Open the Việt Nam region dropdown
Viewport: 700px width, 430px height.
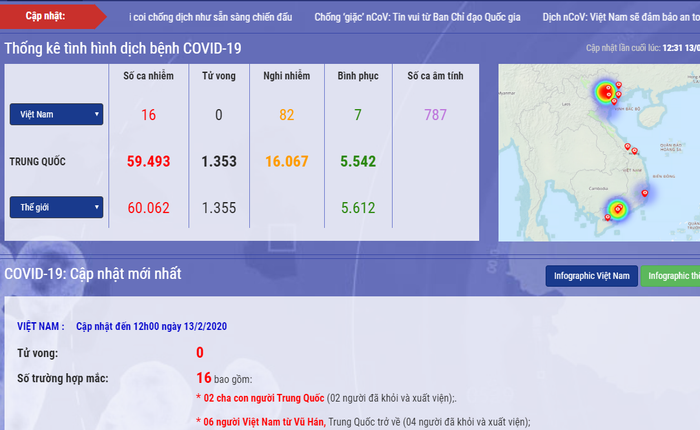click(56, 115)
